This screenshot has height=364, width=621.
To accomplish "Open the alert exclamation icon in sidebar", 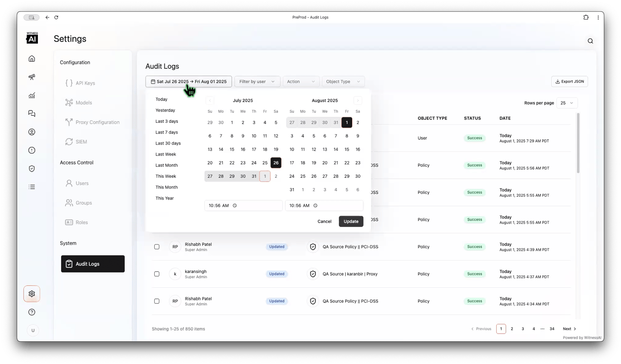I will coord(32,150).
